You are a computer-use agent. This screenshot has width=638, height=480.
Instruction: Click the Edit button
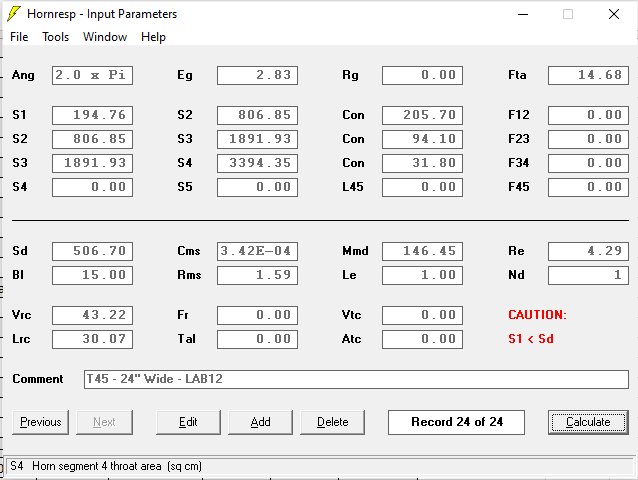click(x=188, y=422)
